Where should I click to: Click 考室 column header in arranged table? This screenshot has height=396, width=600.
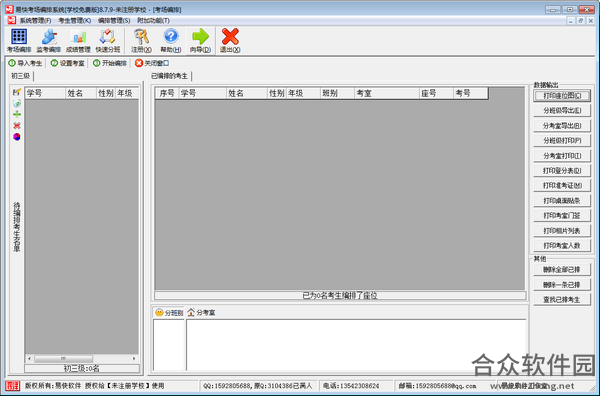(386, 93)
